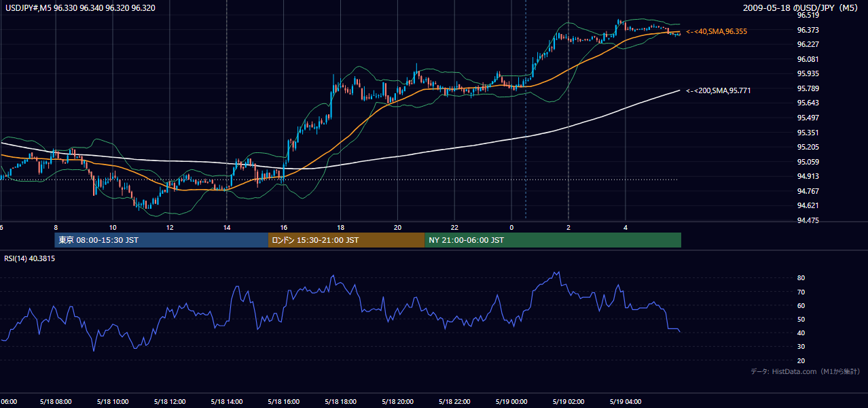Viewport: 868px width, 408px height.
Task: Click hour label 4 under the price chart
Action: (x=626, y=228)
